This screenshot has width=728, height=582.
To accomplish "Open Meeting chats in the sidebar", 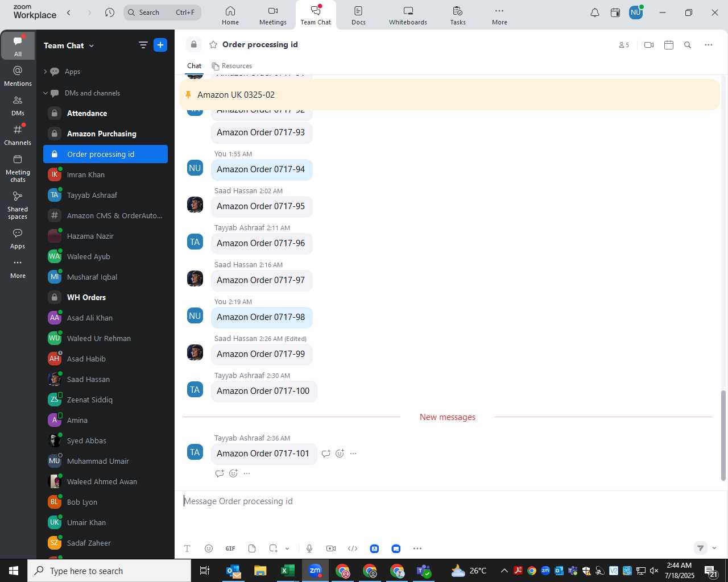I will coord(18,168).
